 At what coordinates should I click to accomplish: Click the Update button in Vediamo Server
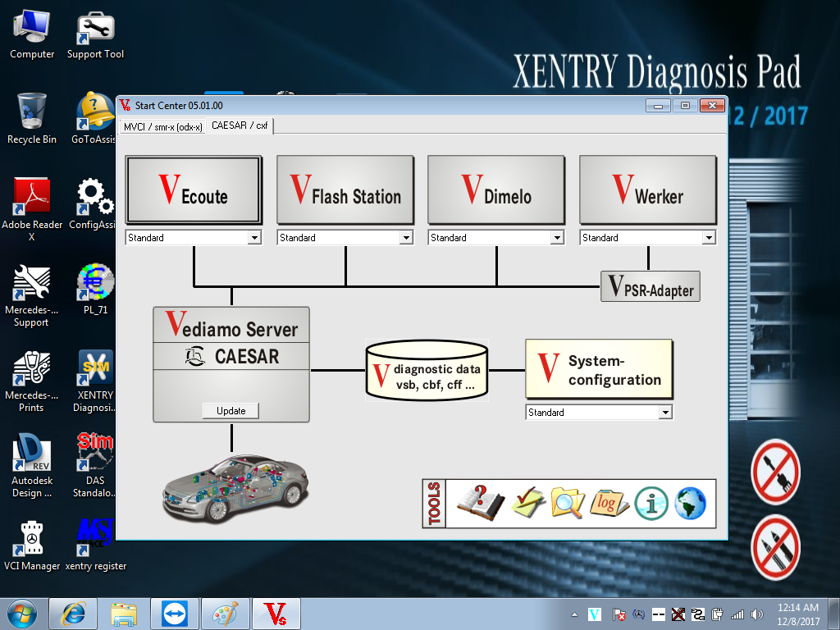click(231, 411)
